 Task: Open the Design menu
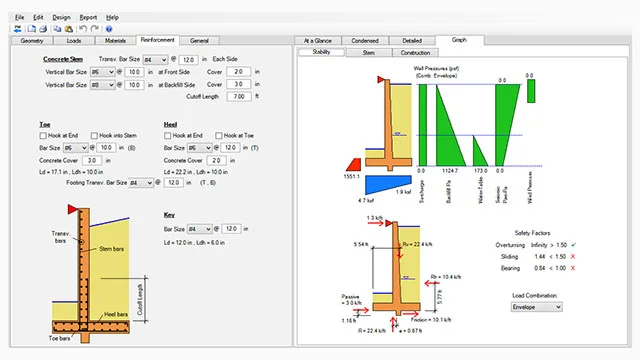pos(61,17)
